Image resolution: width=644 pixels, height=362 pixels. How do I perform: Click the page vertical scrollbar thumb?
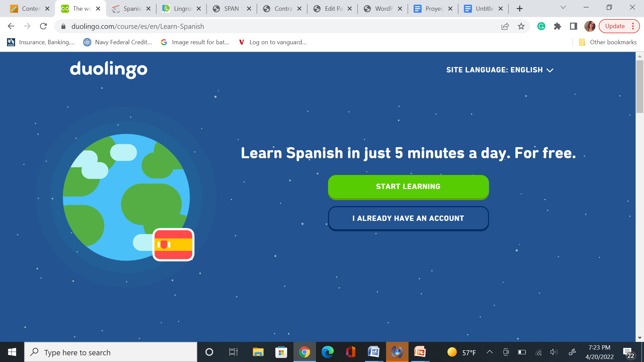640,86
